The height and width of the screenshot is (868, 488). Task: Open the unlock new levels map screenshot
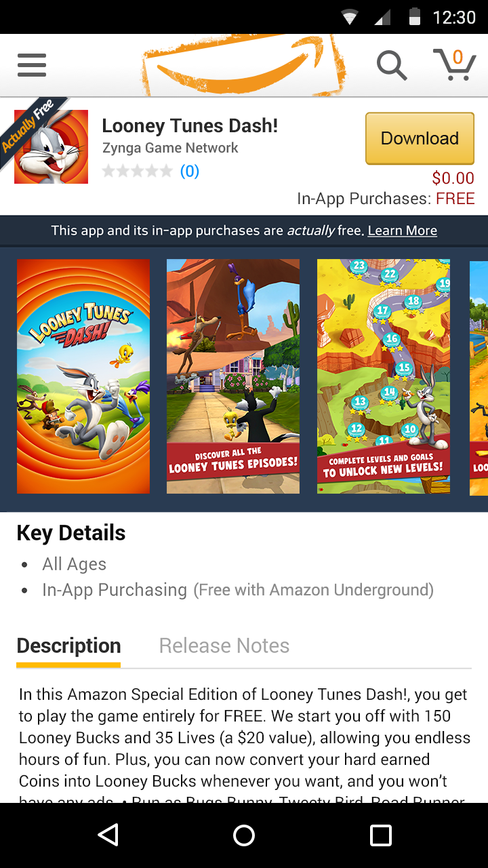tap(384, 376)
